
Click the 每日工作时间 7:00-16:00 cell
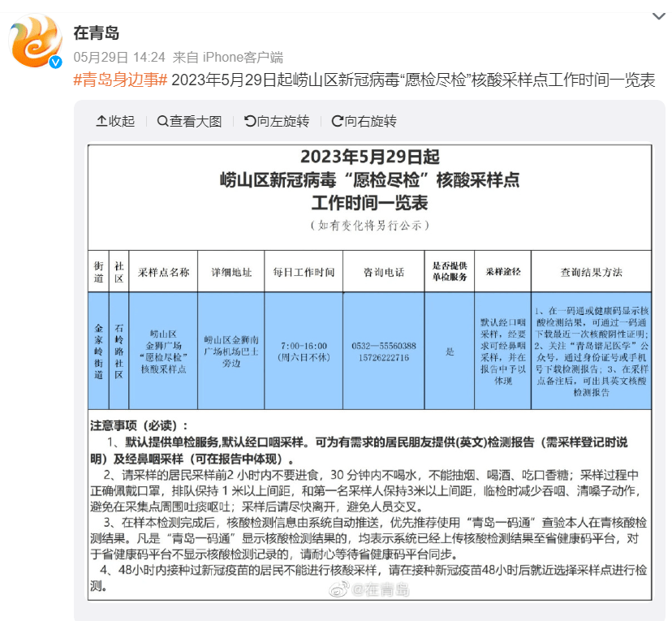[x=303, y=351]
